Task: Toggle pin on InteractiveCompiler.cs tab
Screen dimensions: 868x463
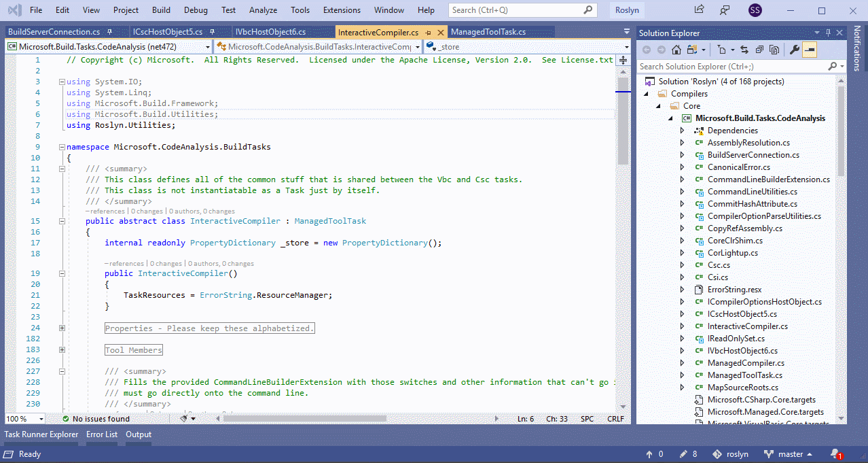Action: pyautogui.click(x=427, y=33)
